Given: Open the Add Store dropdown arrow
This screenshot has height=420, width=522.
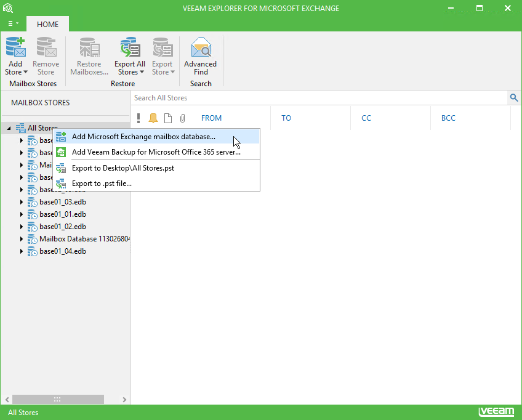Looking at the screenshot, I should 25,72.
